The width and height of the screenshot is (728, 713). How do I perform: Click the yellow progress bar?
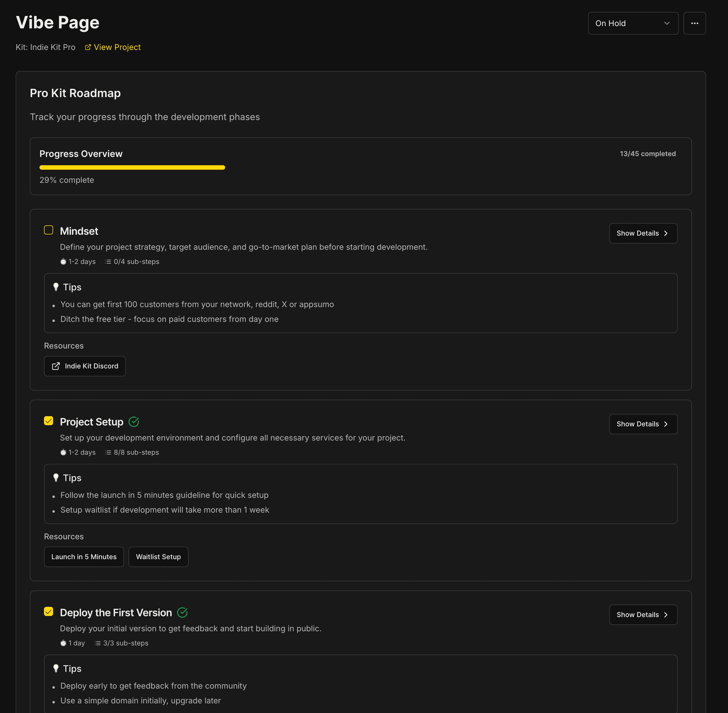[x=132, y=168]
